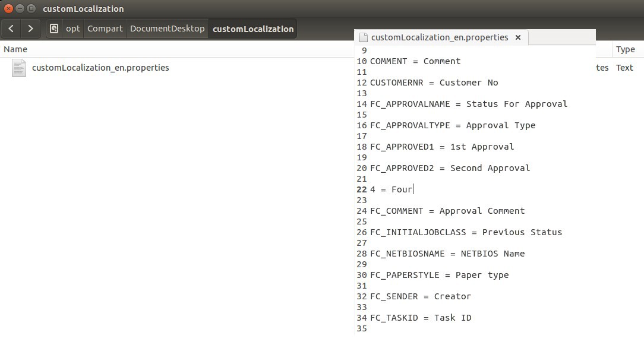Sort files by the Name column
The height and width of the screenshot is (348, 644).
(x=15, y=49)
